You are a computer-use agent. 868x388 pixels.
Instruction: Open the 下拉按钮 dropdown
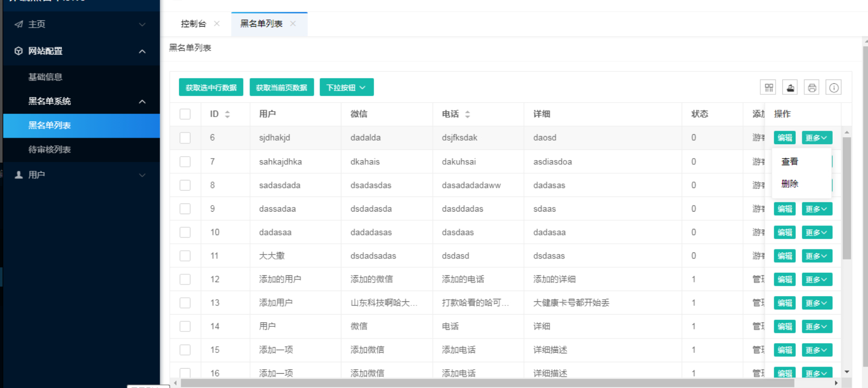pyautogui.click(x=346, y=87)
